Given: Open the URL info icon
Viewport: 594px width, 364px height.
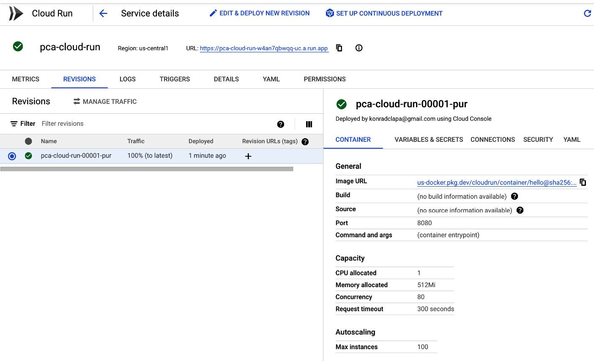Looking at the screenshot, I should (x=359, y=48).
